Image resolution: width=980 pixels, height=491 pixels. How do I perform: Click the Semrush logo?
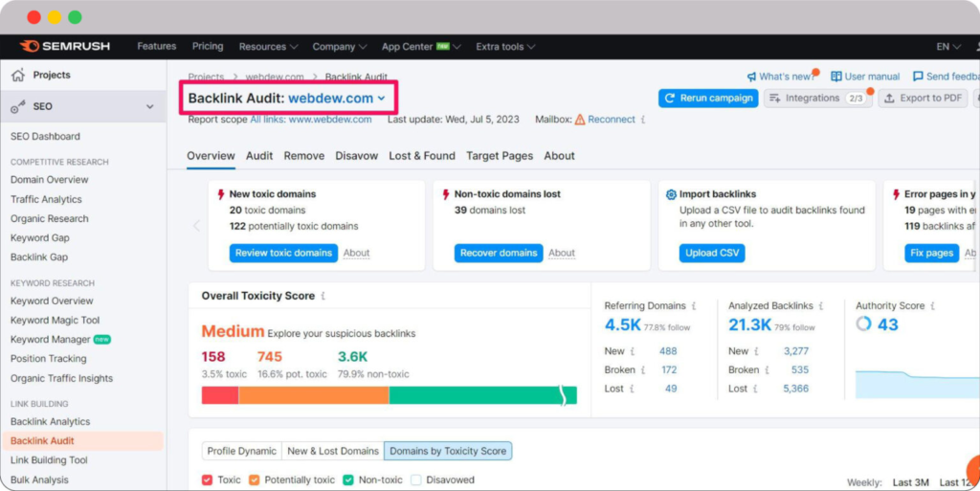pyautogui.click(x=65, y=46)
